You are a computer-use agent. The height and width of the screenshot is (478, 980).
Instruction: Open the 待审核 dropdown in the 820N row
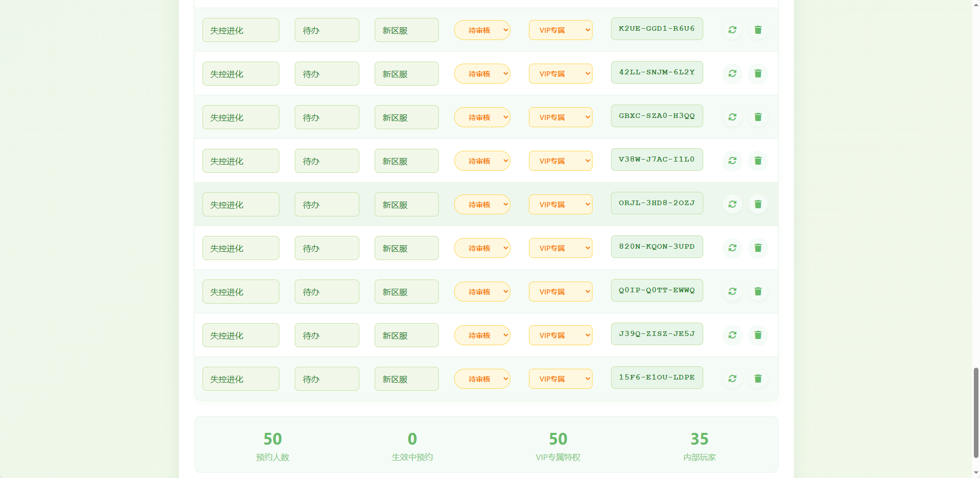click(x=482, y=248)
